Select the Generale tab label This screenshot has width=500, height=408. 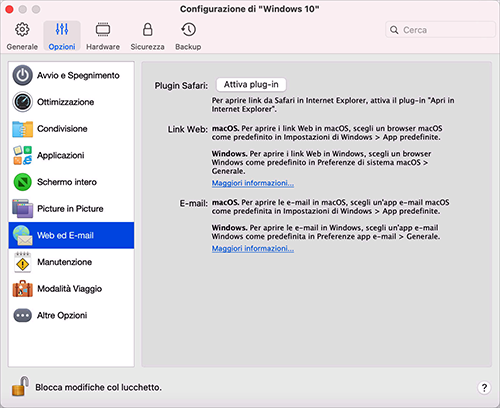point(22,47)
